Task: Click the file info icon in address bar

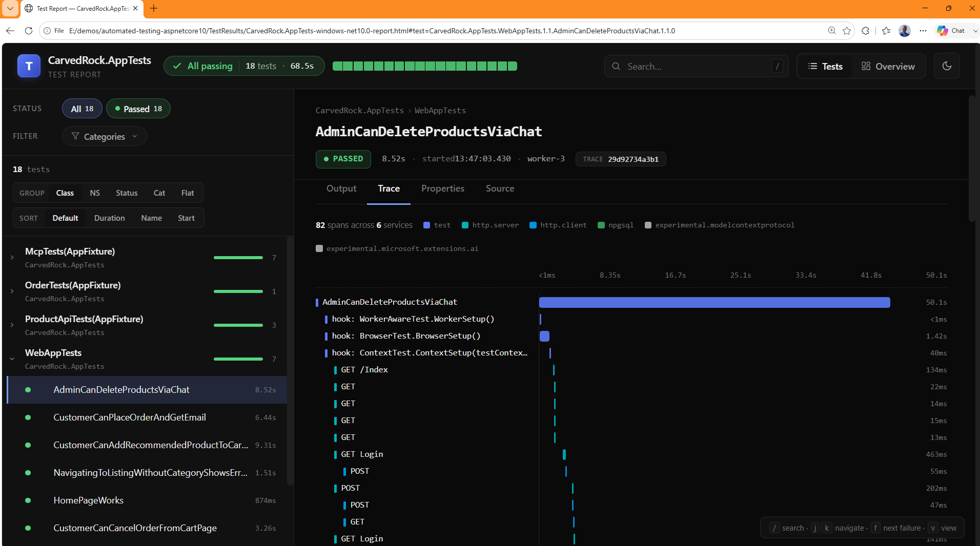Action: (x=47, y=31)
